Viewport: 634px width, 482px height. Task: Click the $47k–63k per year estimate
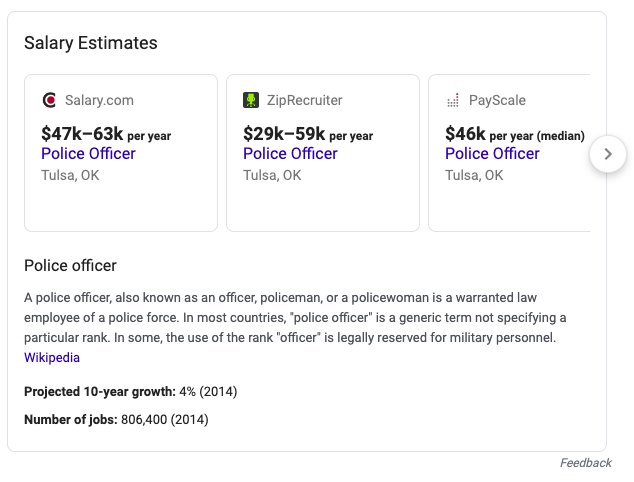[106, 134]
